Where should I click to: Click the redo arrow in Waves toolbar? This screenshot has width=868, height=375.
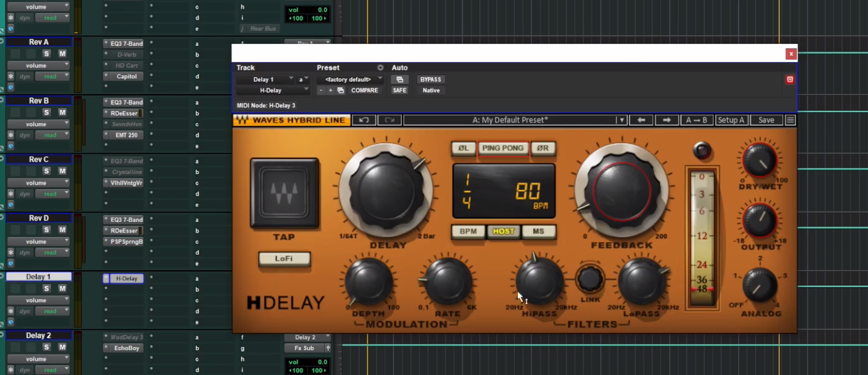point(389,120)
